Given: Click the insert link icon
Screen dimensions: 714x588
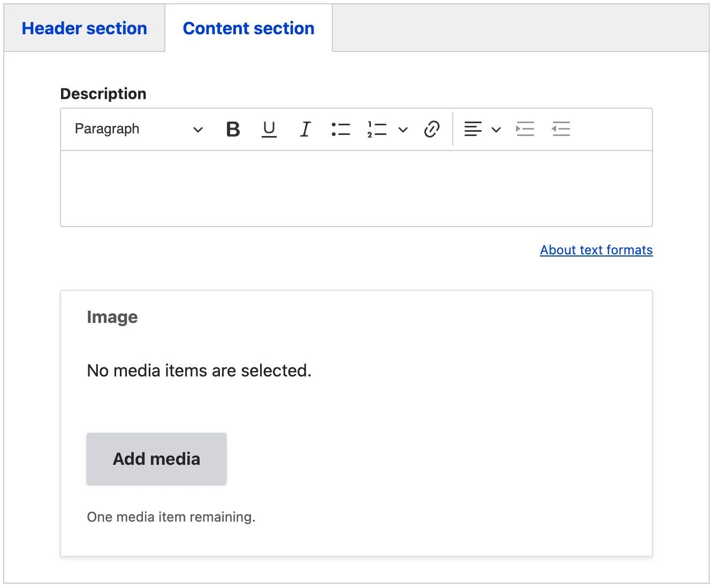Looking at the screenshot, I should point(431,129).
